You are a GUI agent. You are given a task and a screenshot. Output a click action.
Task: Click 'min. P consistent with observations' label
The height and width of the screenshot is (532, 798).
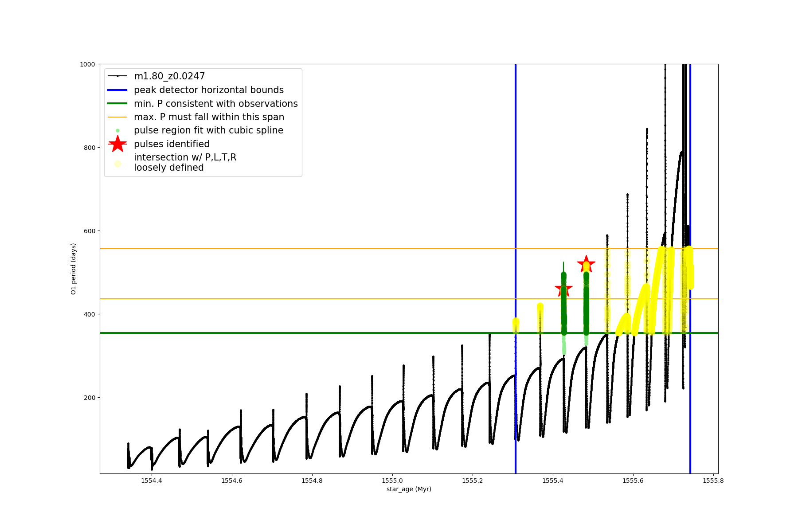[216, 104]
